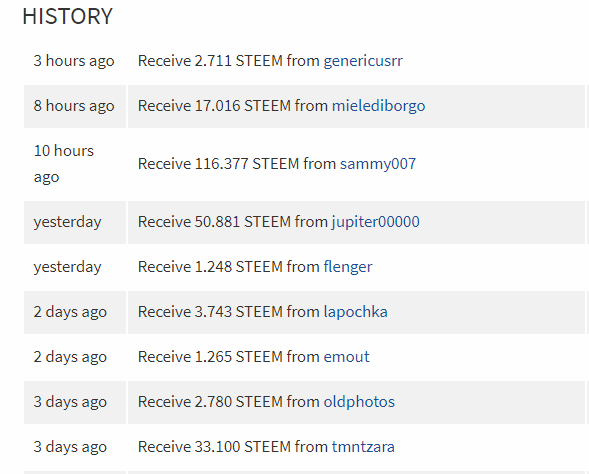
Task: Click the 'Receive 1.248 STEEM from' entry text
Action: (228, 267)
